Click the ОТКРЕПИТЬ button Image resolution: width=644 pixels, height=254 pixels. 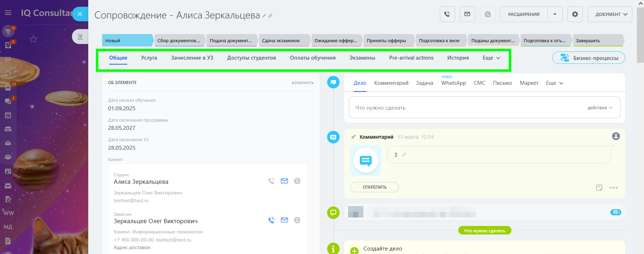[x=374, y=187]
